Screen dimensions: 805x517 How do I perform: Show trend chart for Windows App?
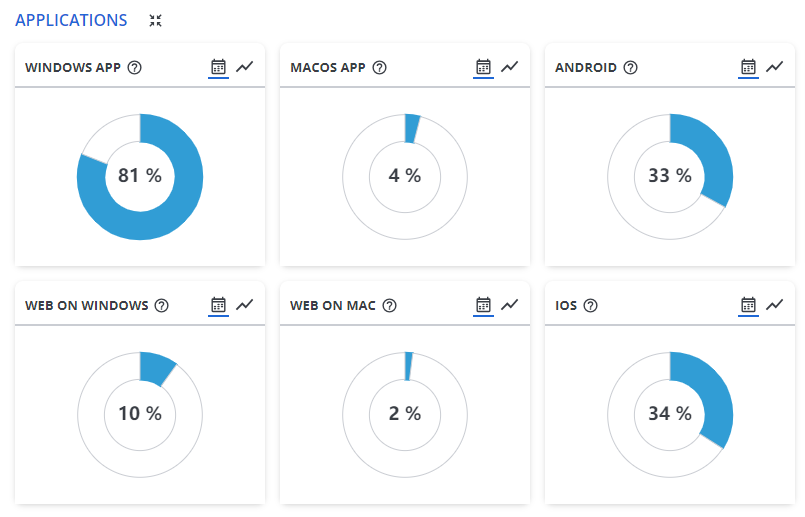tap(245, 67)
